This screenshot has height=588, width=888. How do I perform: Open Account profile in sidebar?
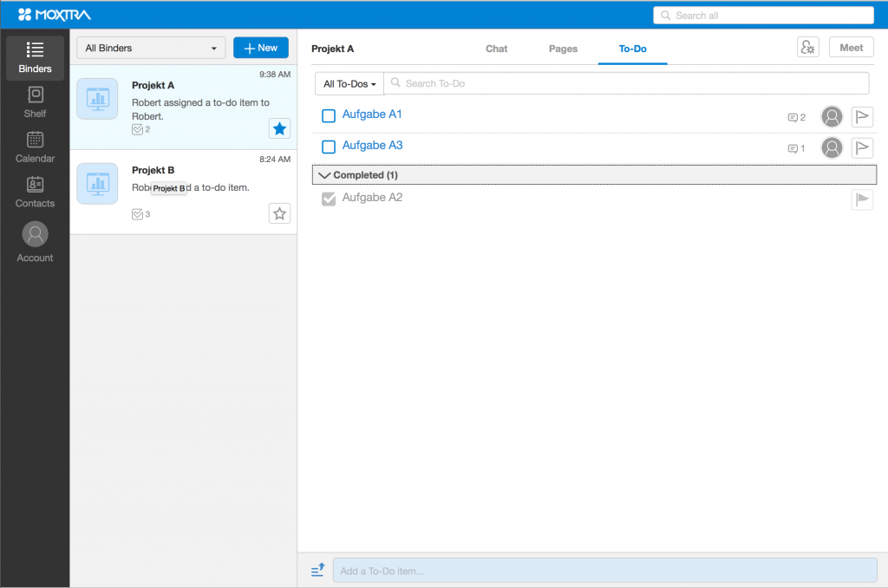click(x=35, y=242)
